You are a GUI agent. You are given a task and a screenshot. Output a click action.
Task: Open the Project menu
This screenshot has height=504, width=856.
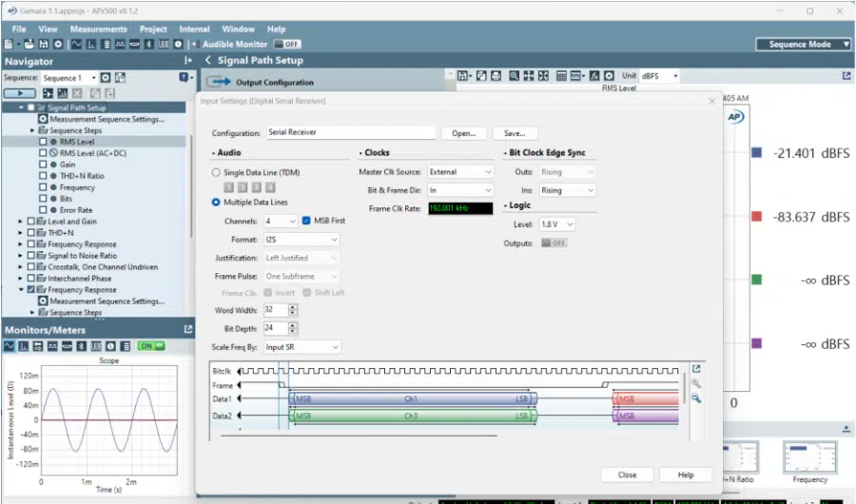(152, 29)
